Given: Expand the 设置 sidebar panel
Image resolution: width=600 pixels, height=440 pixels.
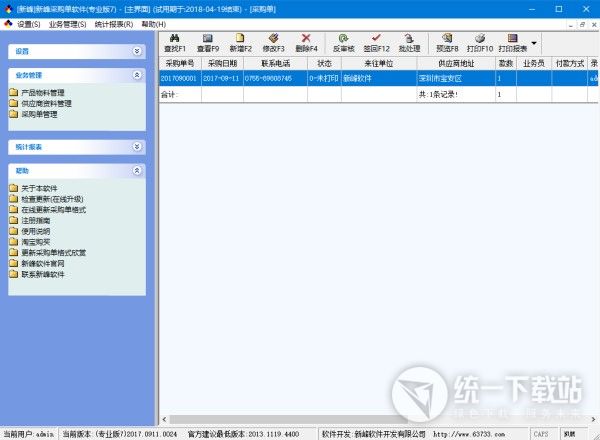Looking at the screenshot, I should (137, 49).
